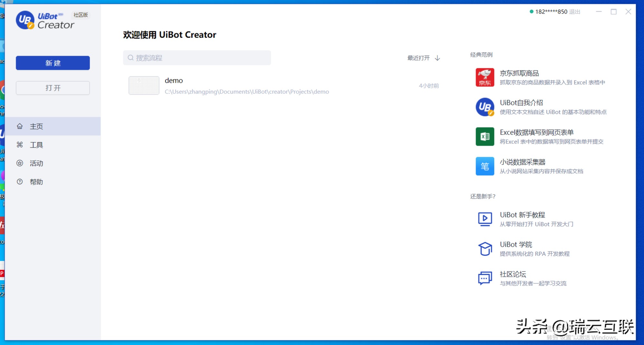Select the 工具 sidebar item
The height and width of the screenshot is (345, 644).
pyautogui.click(x=53, y=145)
